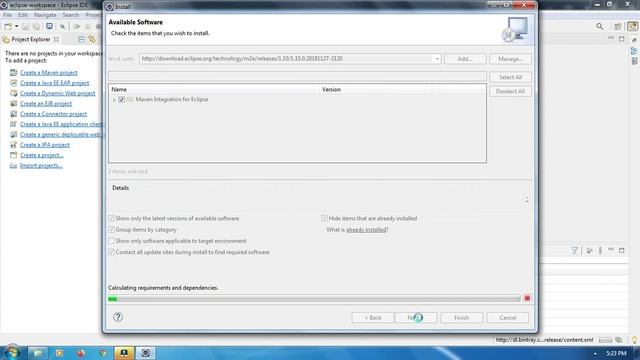The image size is (640, 360).
Task: Expand Maven Integration for Eclipse tree node
Action: pyautogui.click(x=114, y=100)
